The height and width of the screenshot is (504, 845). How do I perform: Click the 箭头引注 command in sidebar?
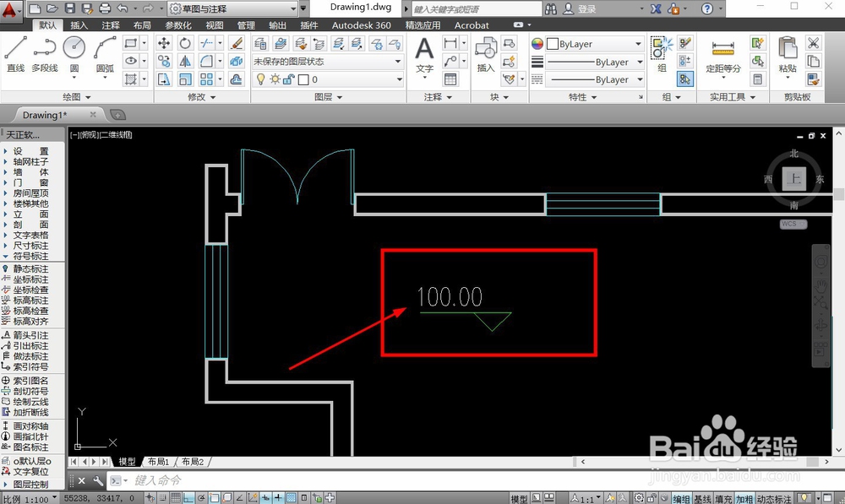point(25,335)
